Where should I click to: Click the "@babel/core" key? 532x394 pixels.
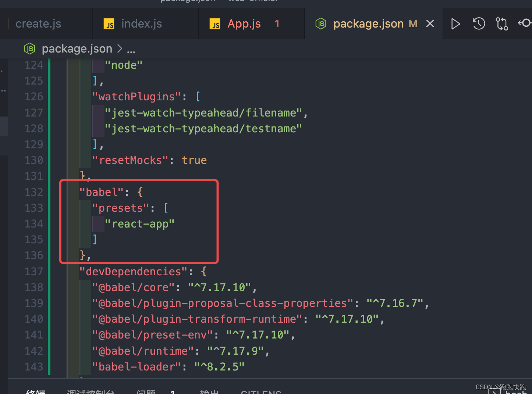point(134,287)
